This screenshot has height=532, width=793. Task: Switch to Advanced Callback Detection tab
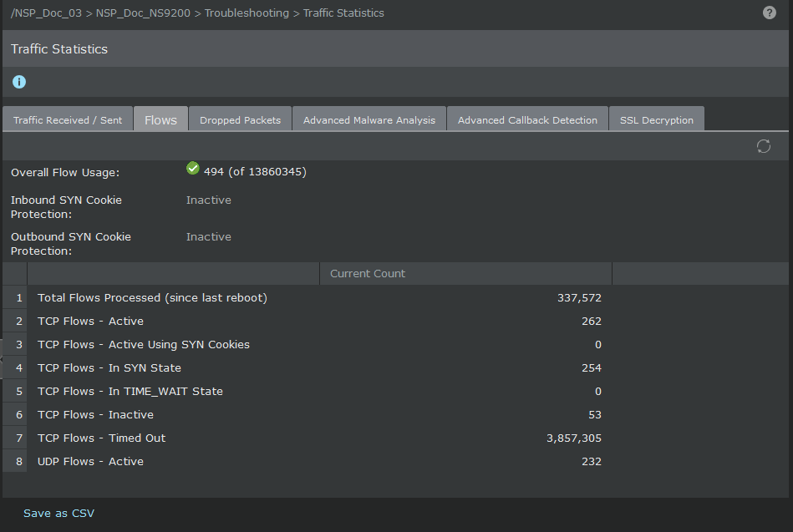coord(527,120)
